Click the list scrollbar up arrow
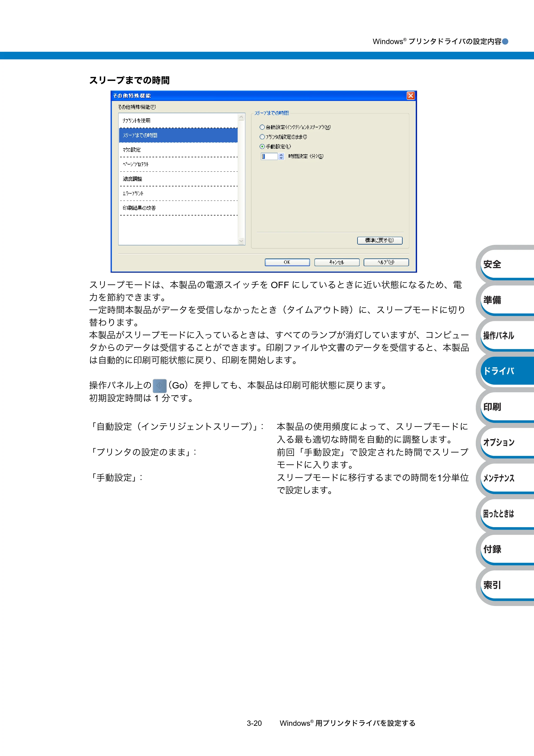This screenshot has height=756, width=534. 241,117
